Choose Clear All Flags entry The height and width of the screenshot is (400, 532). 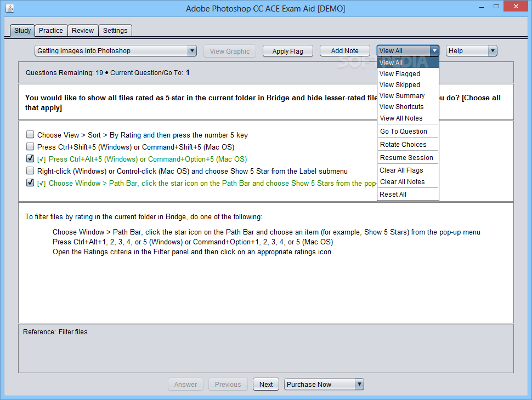tap(408, 170)
